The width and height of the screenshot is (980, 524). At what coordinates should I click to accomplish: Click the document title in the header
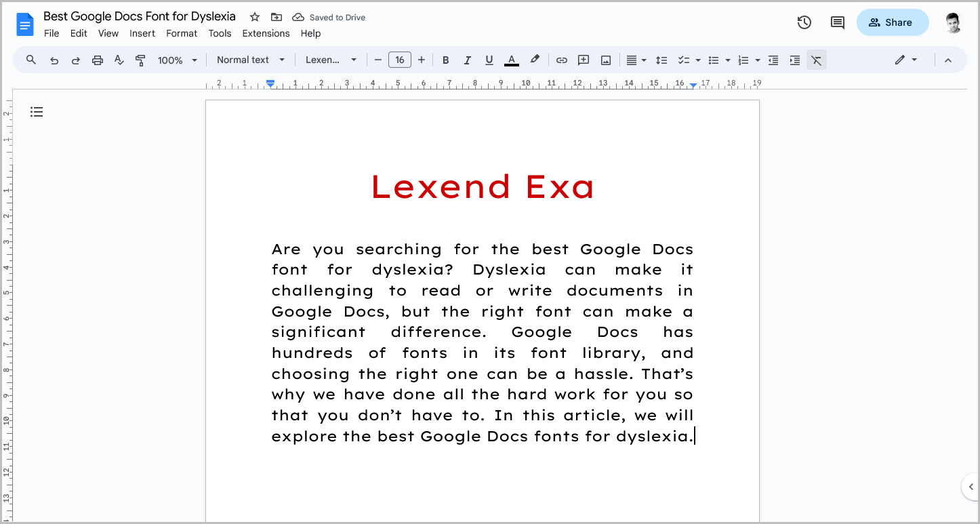140,16
